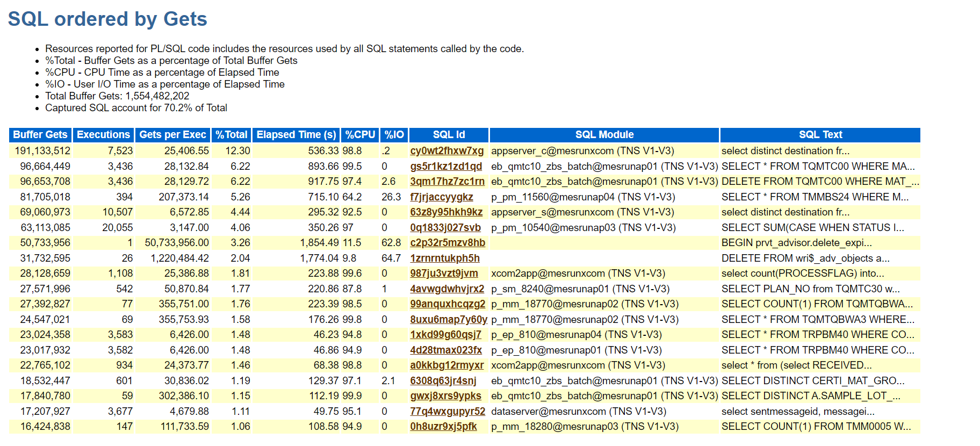Select the 1zrnrntukph5h SQL Id link
Screen dimensions: 980x446
coord(444,258)
